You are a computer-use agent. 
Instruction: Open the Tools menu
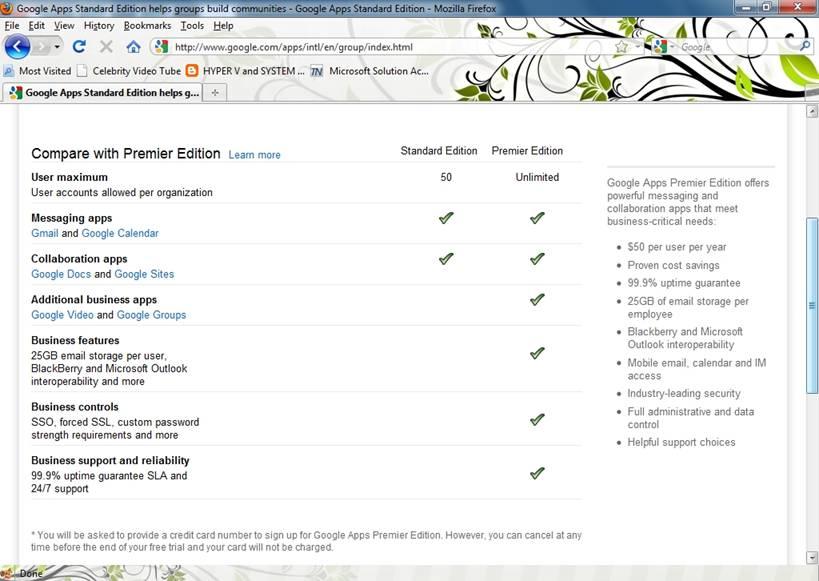(x=192, y=26)
